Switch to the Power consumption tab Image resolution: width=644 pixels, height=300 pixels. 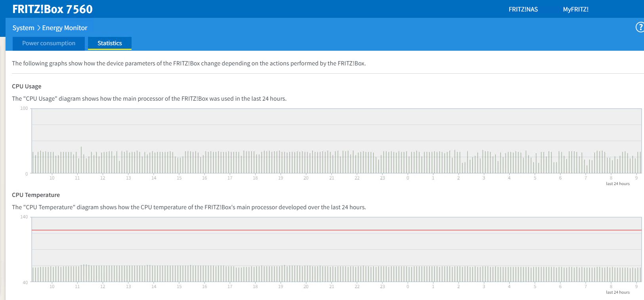(x=49, y=43)
